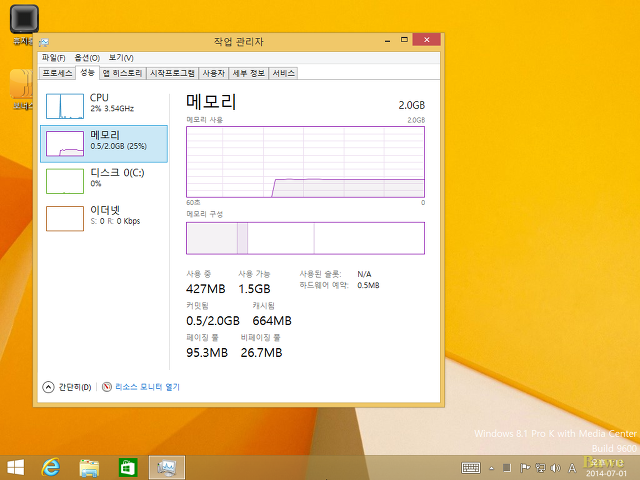The width and height of the screenshot is (640, 480).
Task: Open the 세부 정보 tab
Action: coord(249,73)
